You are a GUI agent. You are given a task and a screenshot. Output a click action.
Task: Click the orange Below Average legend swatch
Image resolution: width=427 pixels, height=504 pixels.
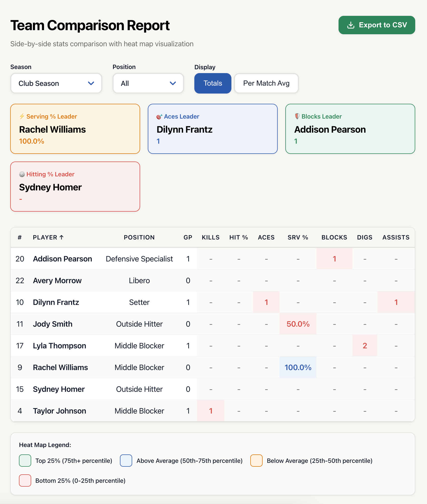pyautogui.click(x=256, y=461)
